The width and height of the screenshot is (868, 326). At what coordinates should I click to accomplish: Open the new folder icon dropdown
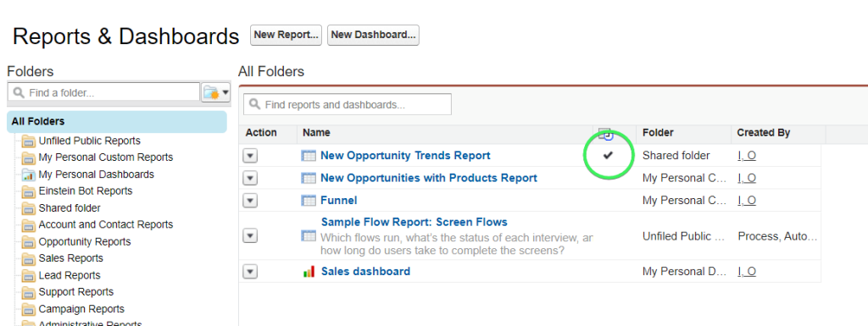click(x=216, y=93)
